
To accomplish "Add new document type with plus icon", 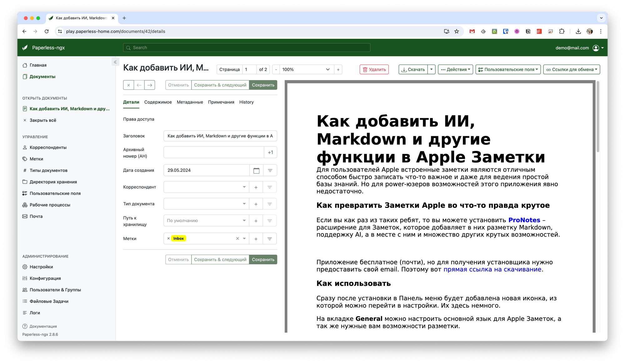I will [256, 204].
